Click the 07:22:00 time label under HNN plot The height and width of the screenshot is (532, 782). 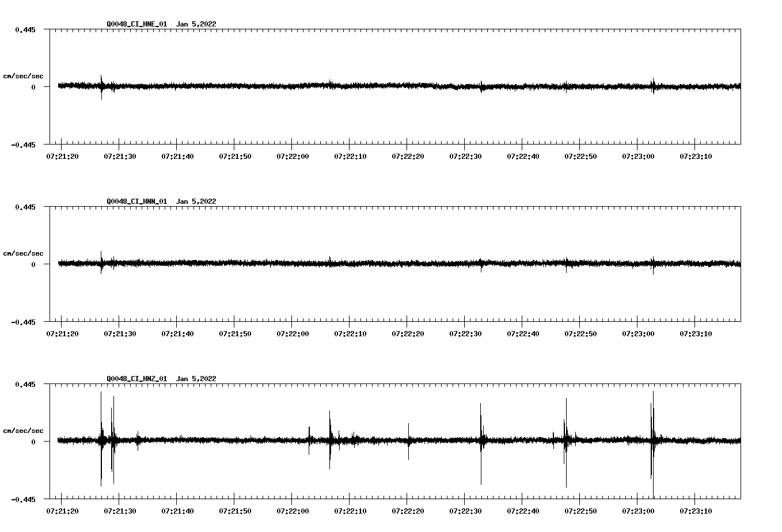293,334
